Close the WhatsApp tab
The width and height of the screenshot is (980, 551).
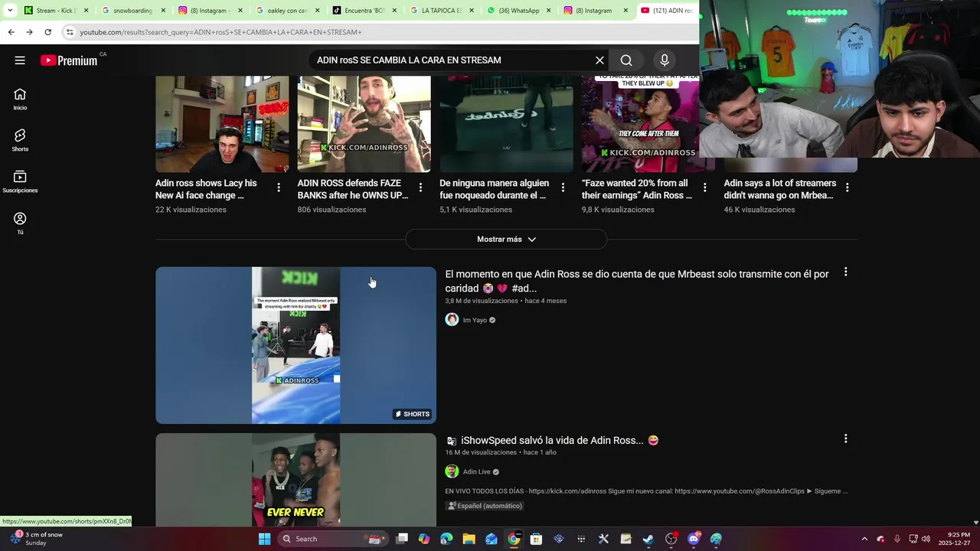[x=548, y=11]
